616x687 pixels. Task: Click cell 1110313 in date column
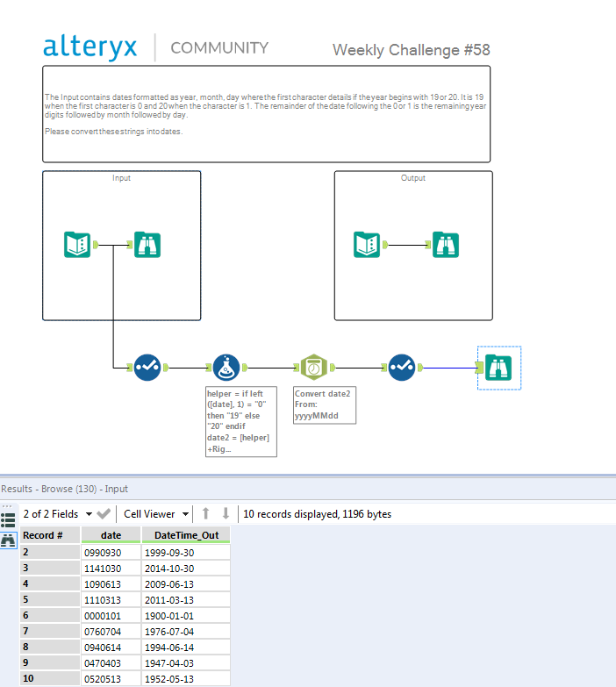pos(111,600)
